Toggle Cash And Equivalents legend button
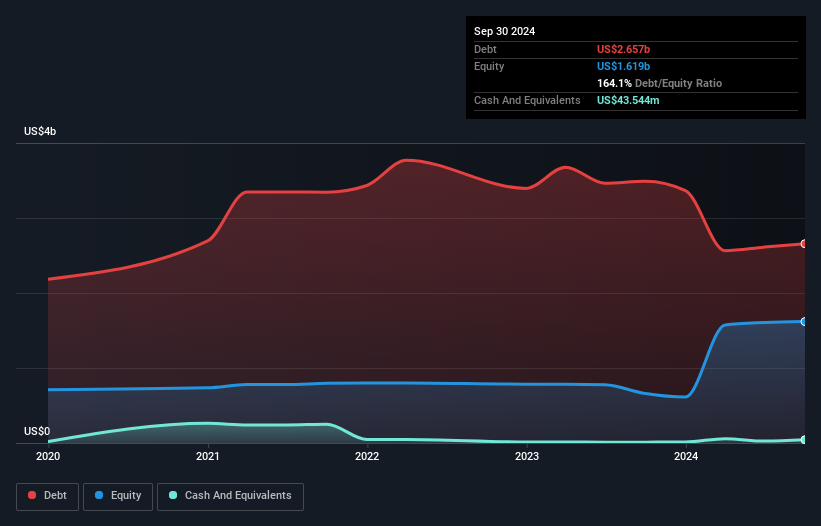 (x=230, y=496)
